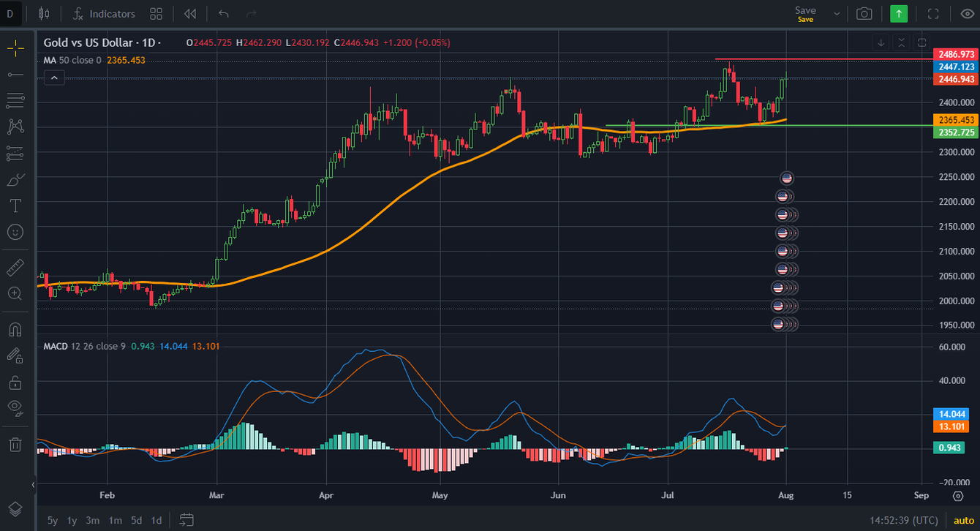980x531 pixels.
Task: Take a chart snapshot with camera icon
Action: (864, 13)
